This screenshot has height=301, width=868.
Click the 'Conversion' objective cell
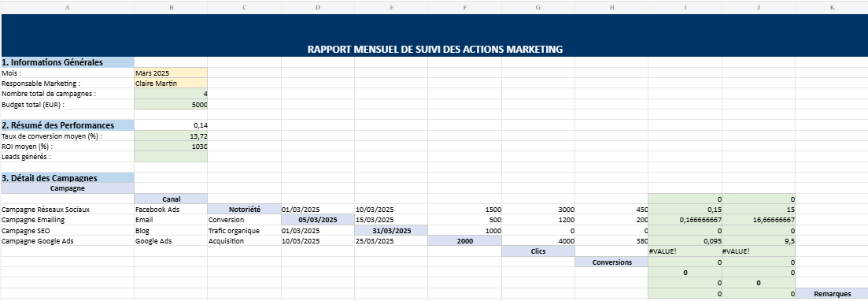[244, 220]
